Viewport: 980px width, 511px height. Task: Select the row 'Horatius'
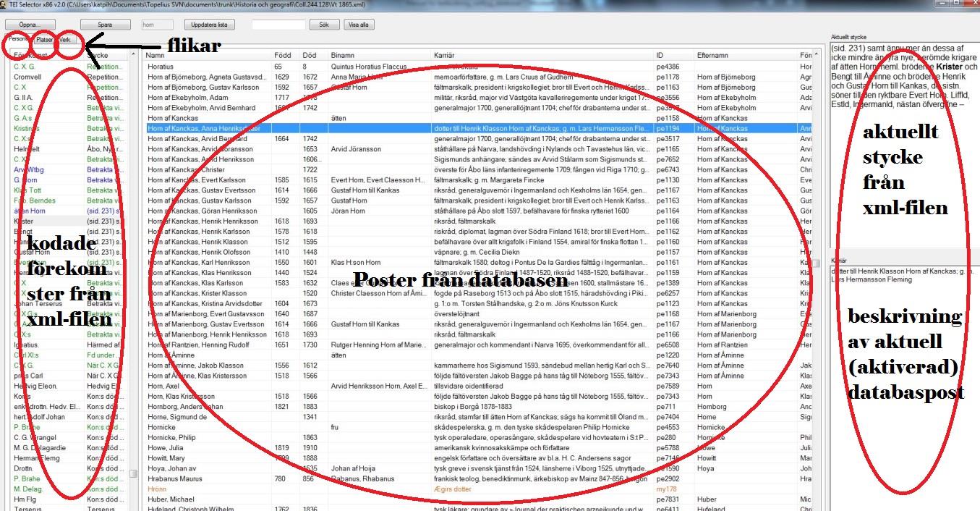(477, 67)
